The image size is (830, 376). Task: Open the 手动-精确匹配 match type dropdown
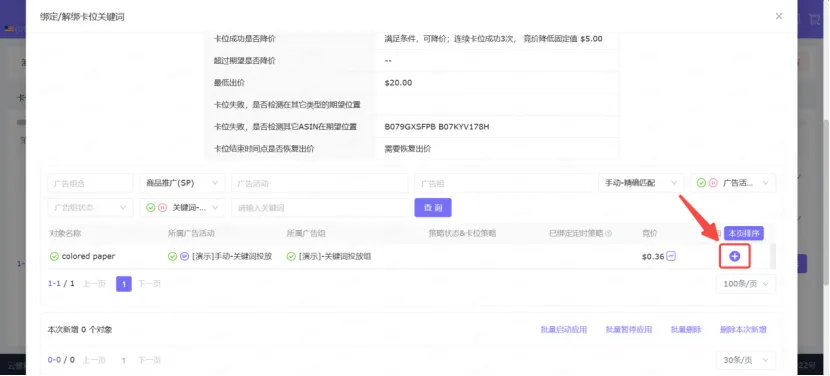pos(640,183)
